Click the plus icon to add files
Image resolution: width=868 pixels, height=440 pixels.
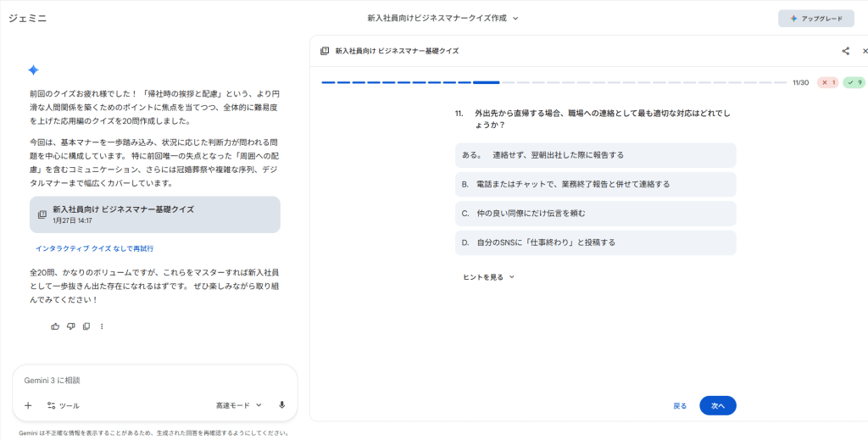pos(28,405)
